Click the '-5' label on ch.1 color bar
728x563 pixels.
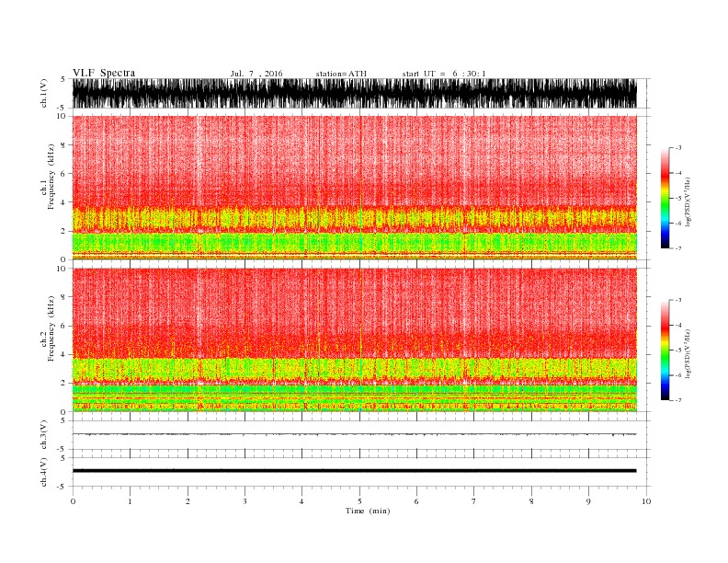click(x=677, y=198)
